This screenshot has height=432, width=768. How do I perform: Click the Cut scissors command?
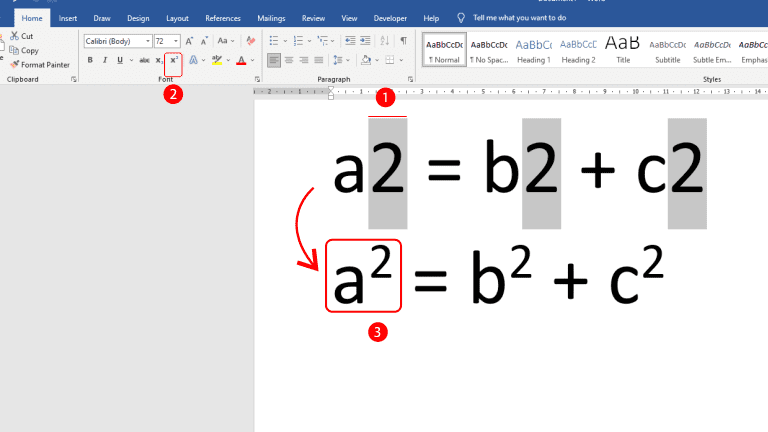point(22,36)
